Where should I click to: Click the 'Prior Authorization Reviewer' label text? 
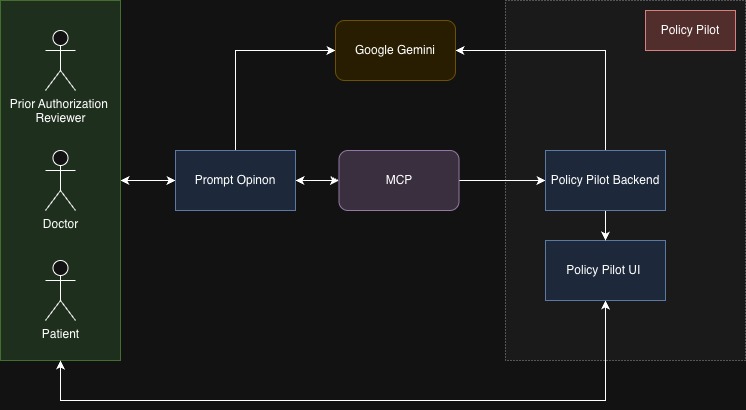59,111
